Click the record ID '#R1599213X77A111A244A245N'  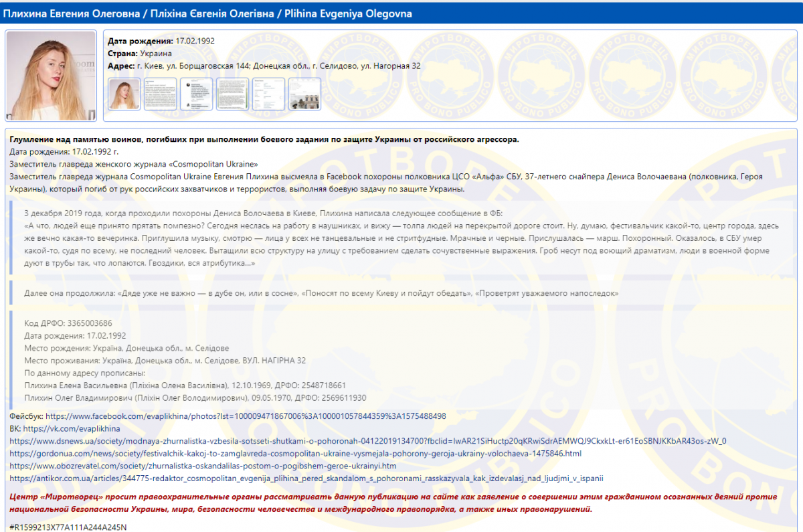68,527
